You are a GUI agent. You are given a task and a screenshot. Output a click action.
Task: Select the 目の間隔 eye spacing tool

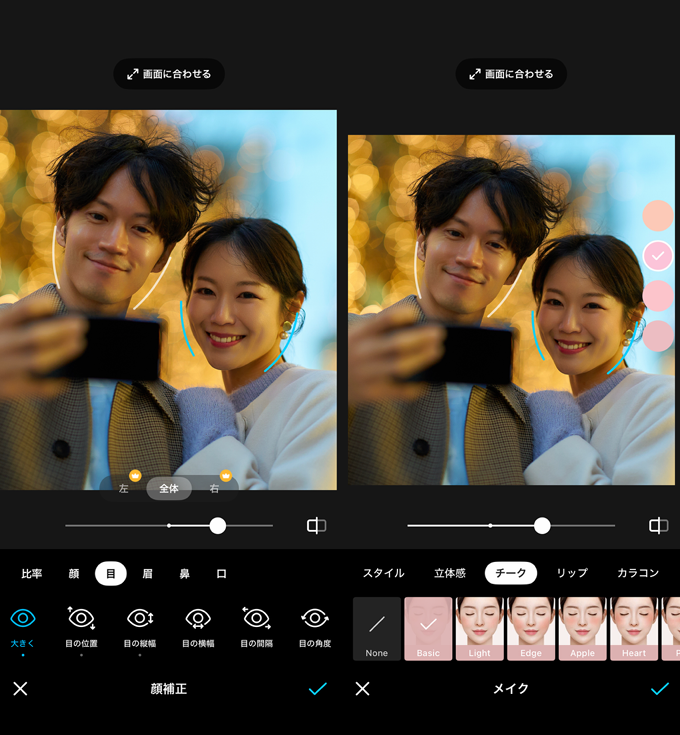[x=256, y=620]
